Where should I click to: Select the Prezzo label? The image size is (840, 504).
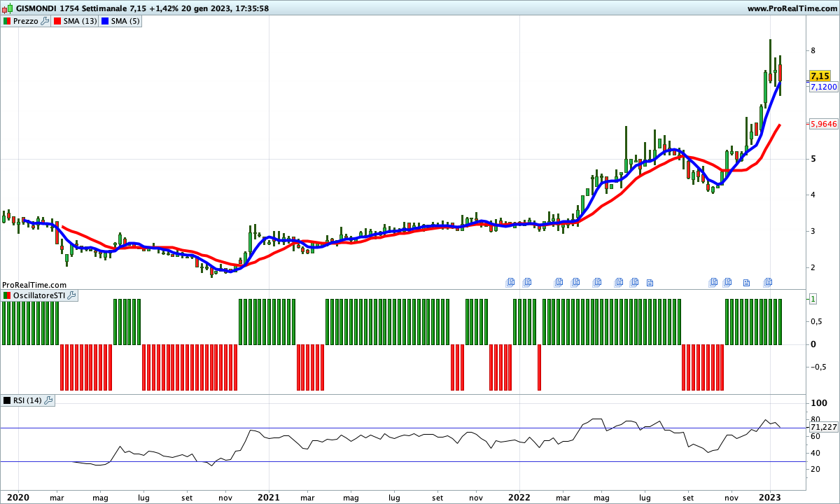26,21
